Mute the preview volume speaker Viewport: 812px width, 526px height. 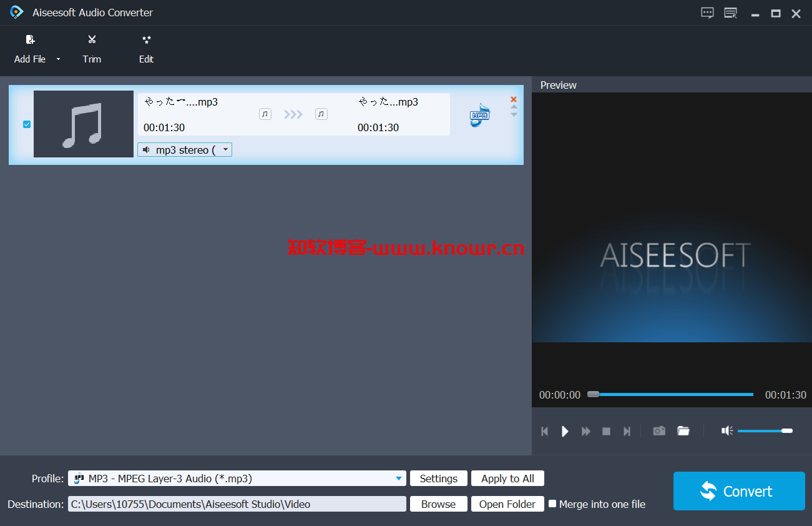pos(727,430)
